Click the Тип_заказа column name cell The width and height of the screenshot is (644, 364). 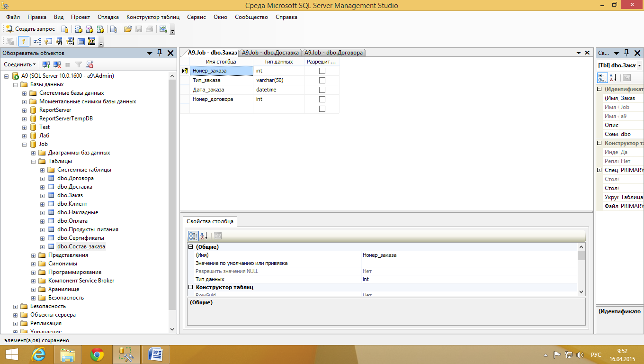(x=221, y=80)
